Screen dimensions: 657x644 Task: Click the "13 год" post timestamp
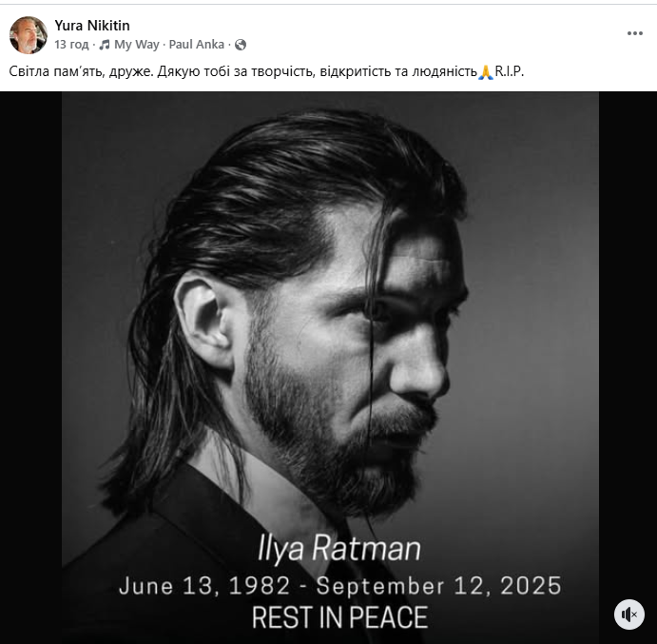pyautogui.click(x=71, y=45)
